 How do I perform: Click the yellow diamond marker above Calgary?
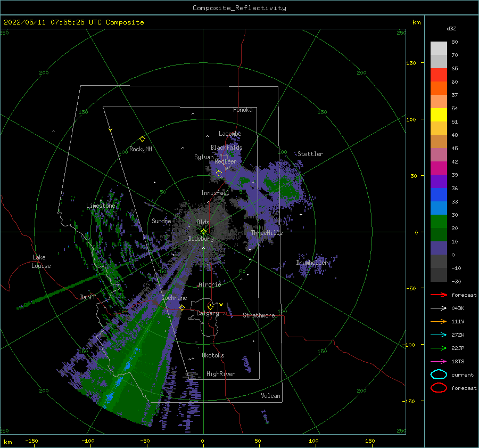210,307
